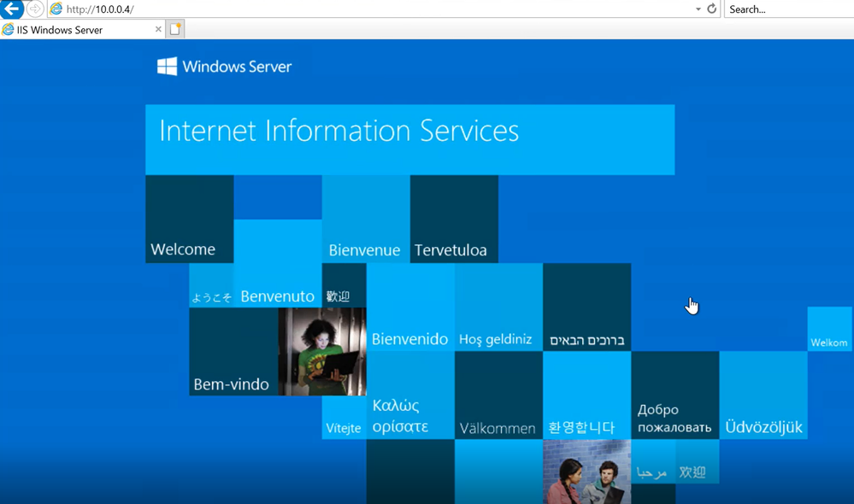Click the photo of woman holding laptop
Viewport: 854px width, 504px height.
click(322, 352)
